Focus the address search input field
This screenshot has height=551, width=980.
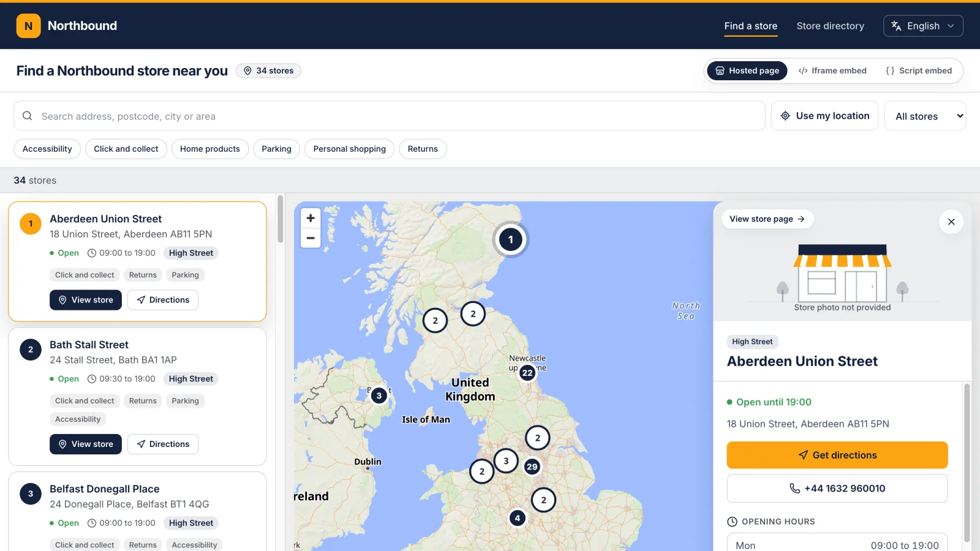tap(390, 116)
